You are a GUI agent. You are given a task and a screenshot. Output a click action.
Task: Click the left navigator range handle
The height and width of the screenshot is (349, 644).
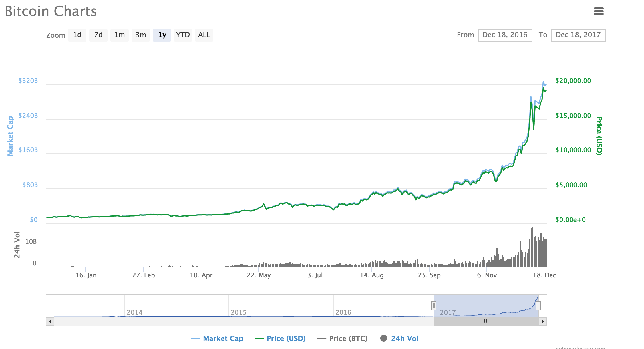click(434, 306)
